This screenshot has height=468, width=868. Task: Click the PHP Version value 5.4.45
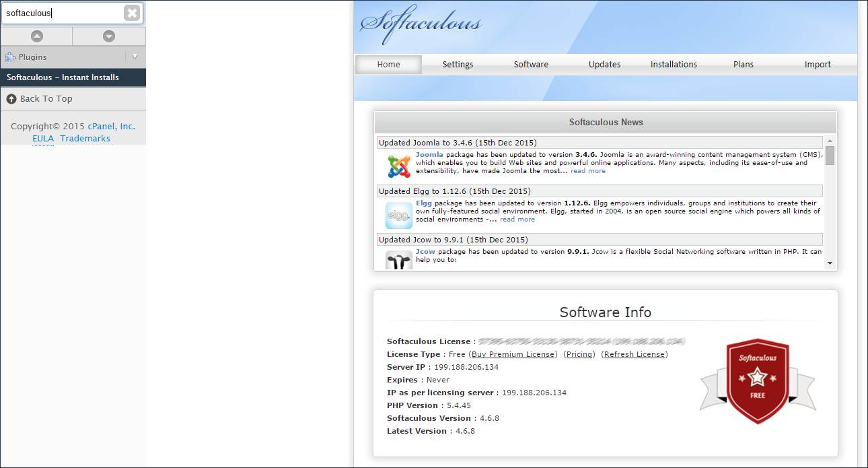point(459,405)
